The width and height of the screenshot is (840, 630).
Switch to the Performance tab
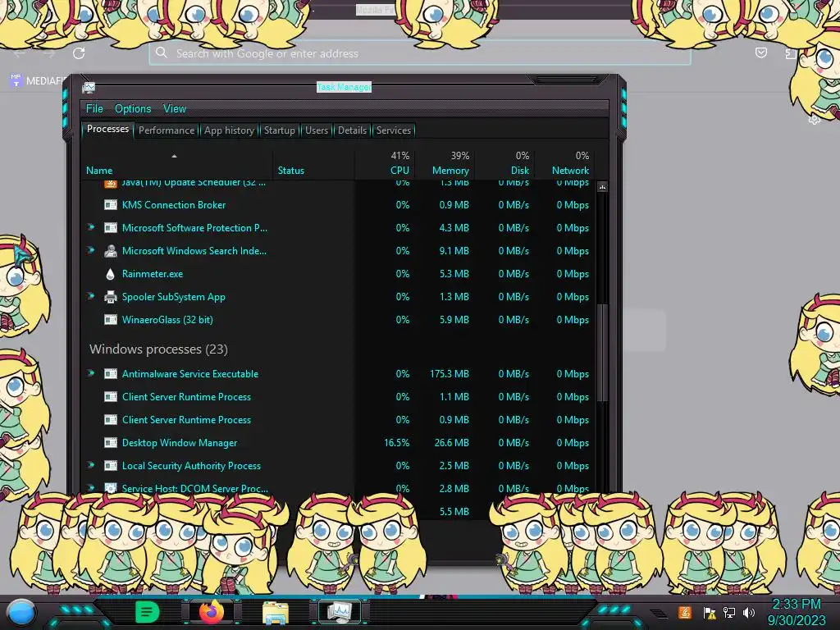click(167, 130)
